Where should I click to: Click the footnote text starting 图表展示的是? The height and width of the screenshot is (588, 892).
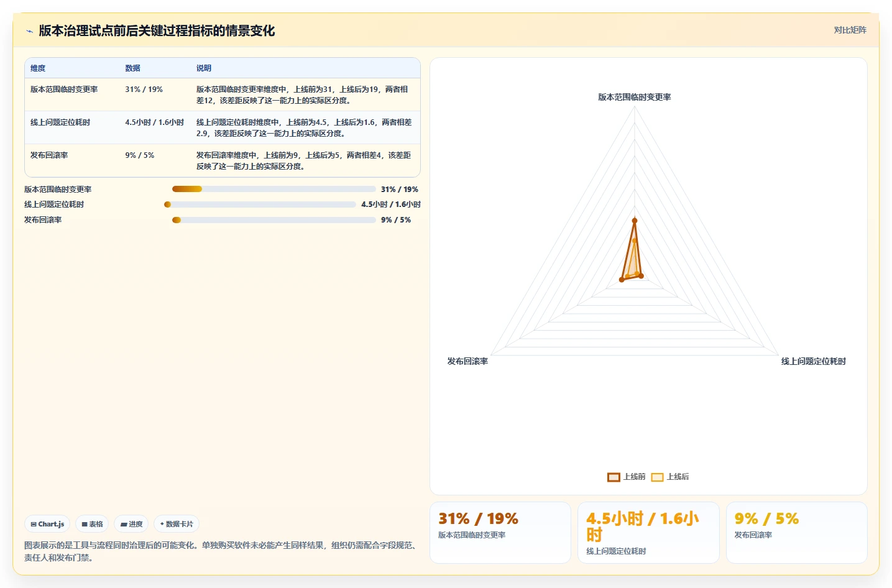tap(221, 551)
